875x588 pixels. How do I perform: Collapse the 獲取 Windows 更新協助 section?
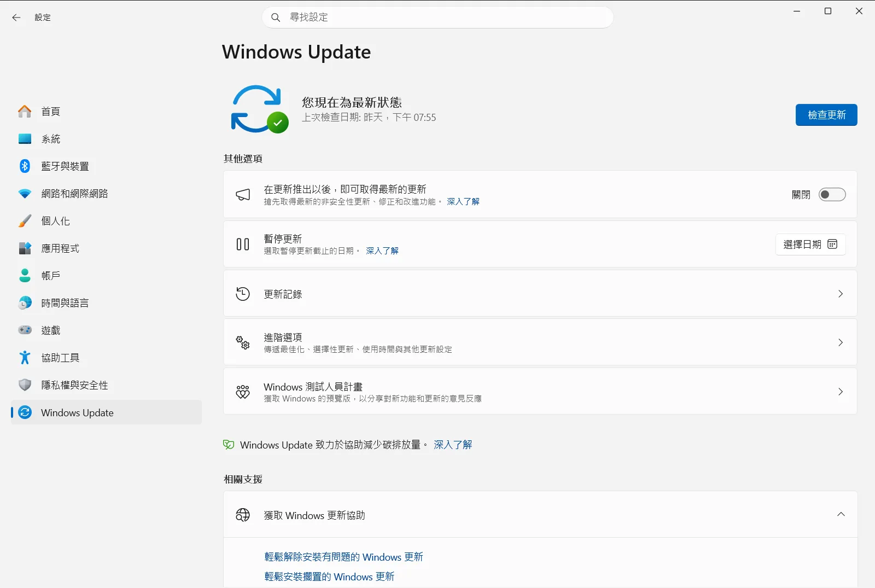pos(841,514)
